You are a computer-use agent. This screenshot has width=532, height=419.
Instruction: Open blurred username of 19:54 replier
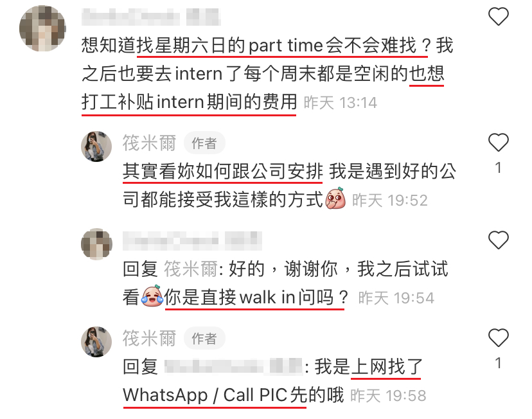click(x=192, y=241)
